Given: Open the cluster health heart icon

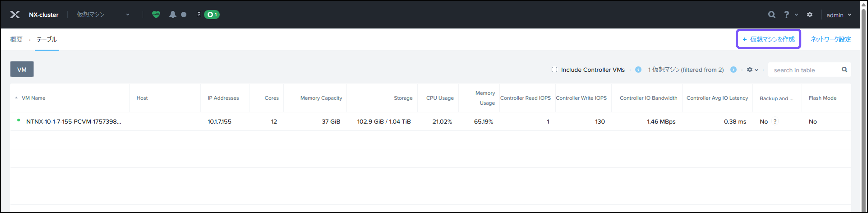Looking at the screenshot, I should [x=156, y=14].
